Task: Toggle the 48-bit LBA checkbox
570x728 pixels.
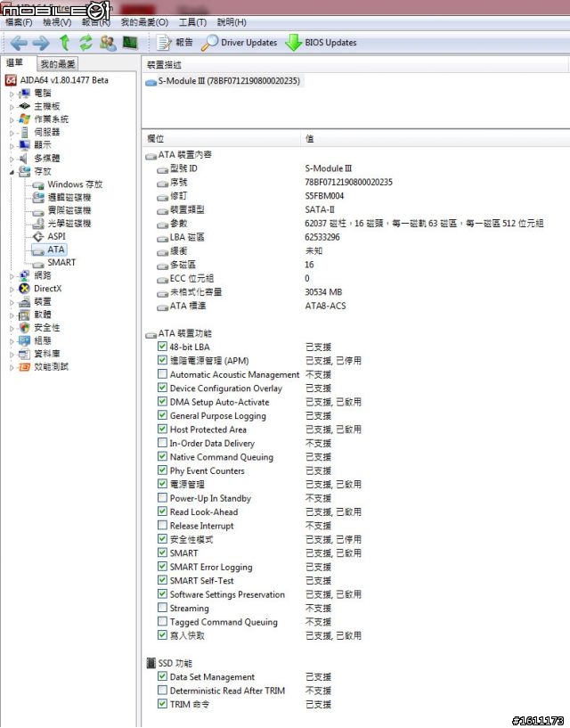Action: [x=162, y=347]
